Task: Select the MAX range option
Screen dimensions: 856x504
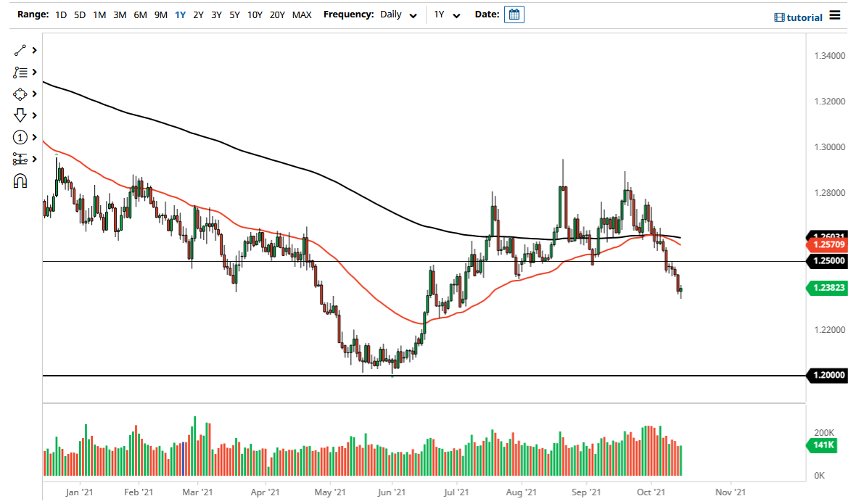Action: coord(302,14)
